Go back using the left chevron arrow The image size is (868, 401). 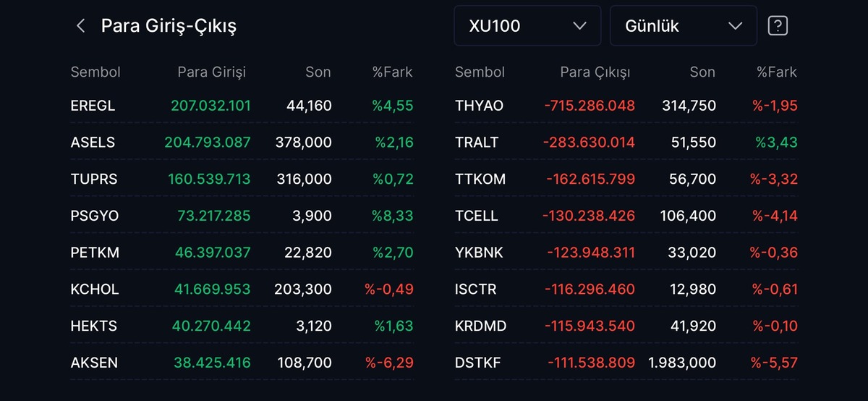point(80,26)
